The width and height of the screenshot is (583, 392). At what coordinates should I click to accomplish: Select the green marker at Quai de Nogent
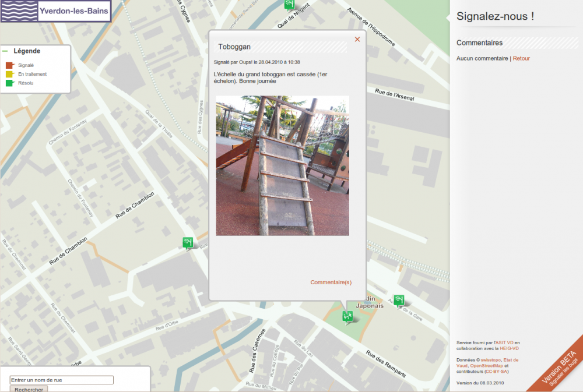pyautogui.click(x=289, y=4)
